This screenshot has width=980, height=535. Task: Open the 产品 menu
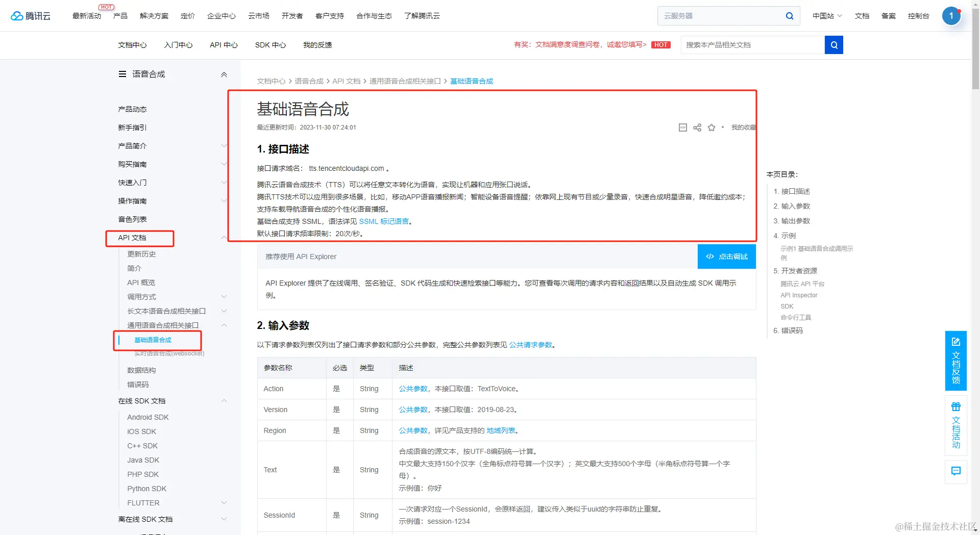pos(120,16)
